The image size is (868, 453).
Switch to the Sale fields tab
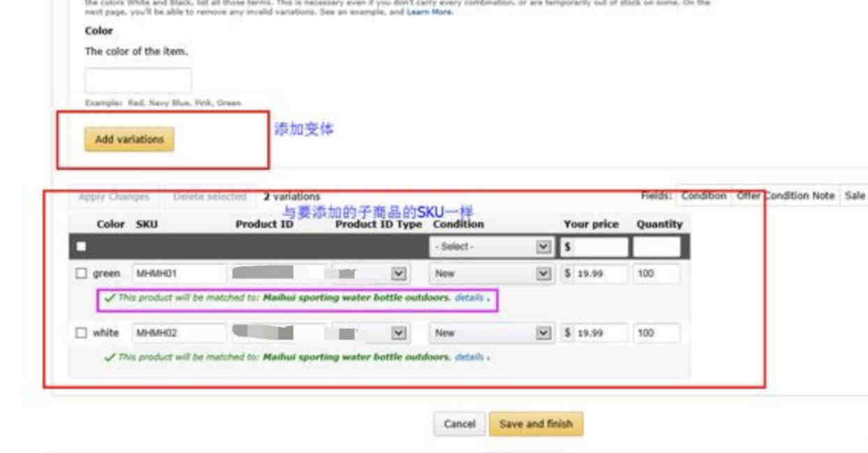tap(855, 196)
